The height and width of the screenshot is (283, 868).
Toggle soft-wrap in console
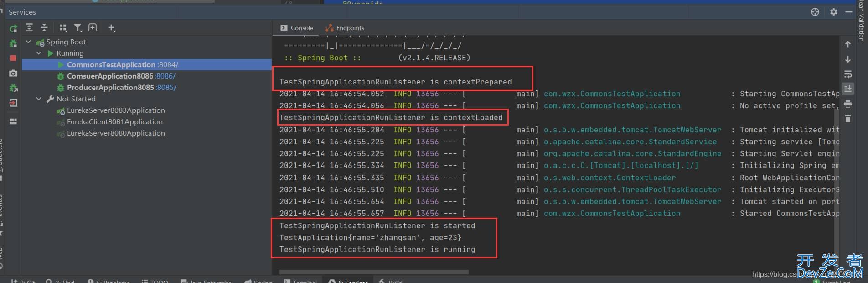pyautogui.click(x=848, y=74)
